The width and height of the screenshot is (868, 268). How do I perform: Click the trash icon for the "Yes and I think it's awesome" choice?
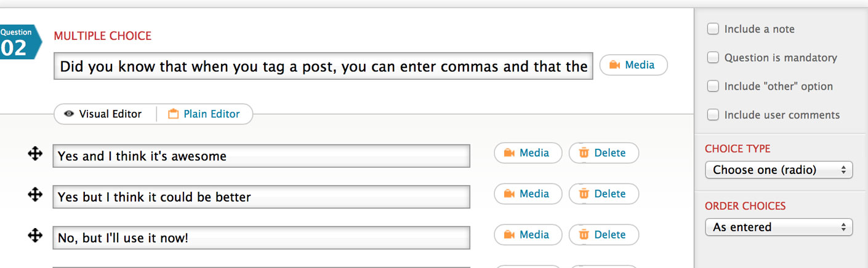(x=584, y=153)
